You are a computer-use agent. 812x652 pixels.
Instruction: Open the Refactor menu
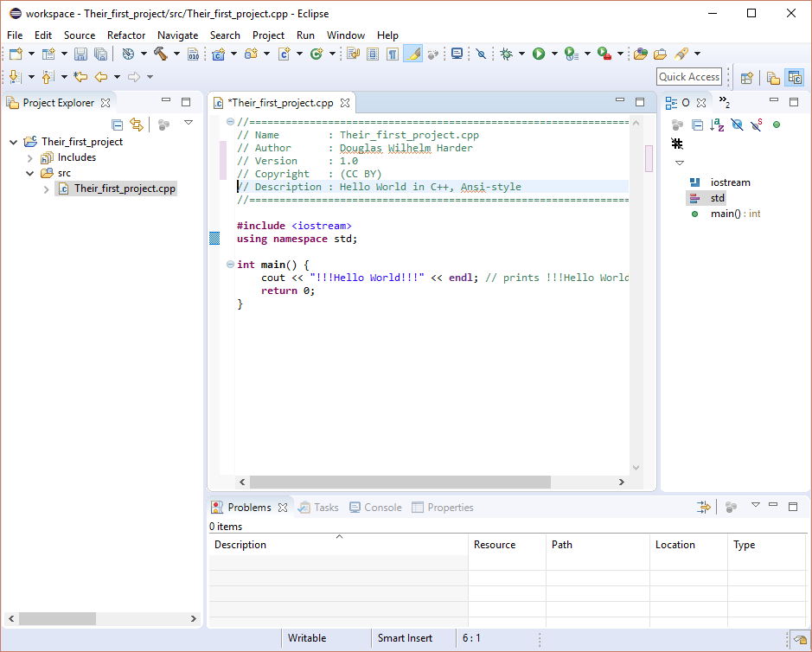pos(126,35)
